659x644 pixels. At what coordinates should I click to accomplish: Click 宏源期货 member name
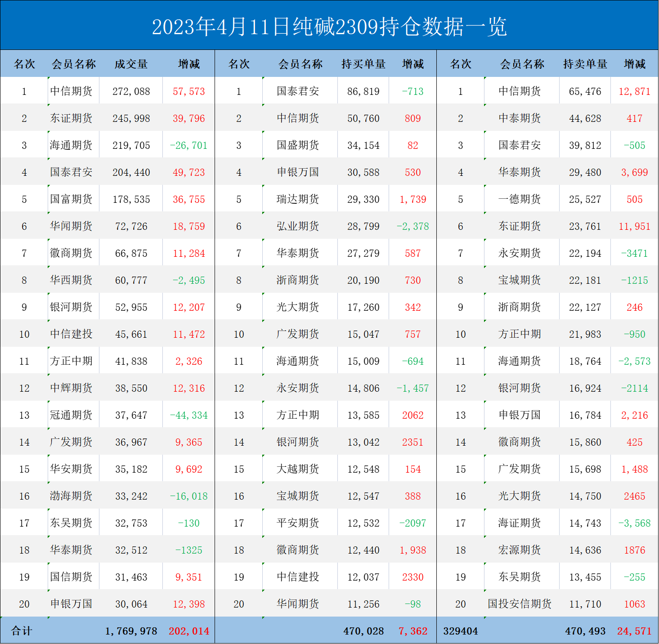click(520, 550)
